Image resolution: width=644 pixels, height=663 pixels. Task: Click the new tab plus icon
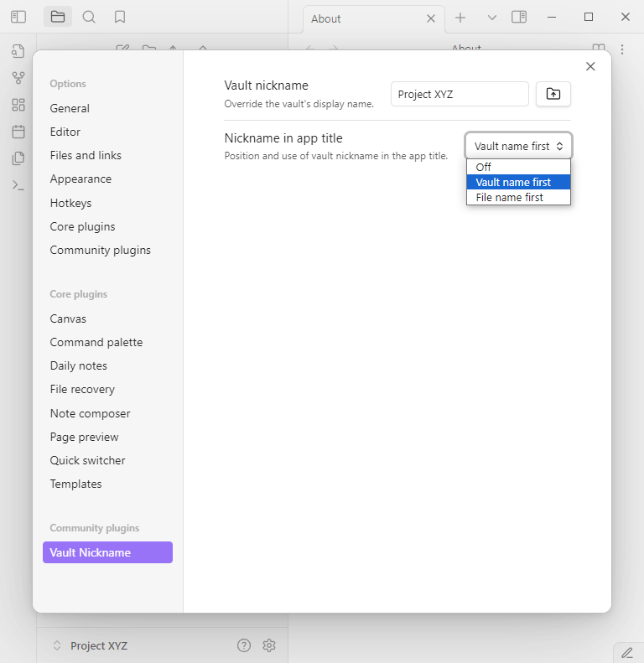460,18
